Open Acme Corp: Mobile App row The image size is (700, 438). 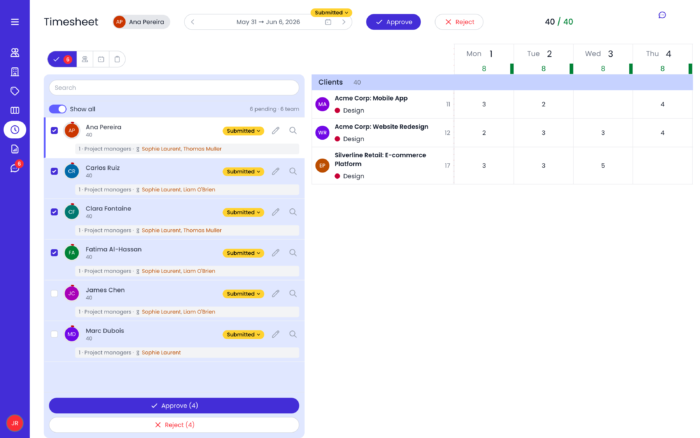[x=383, y=104]
